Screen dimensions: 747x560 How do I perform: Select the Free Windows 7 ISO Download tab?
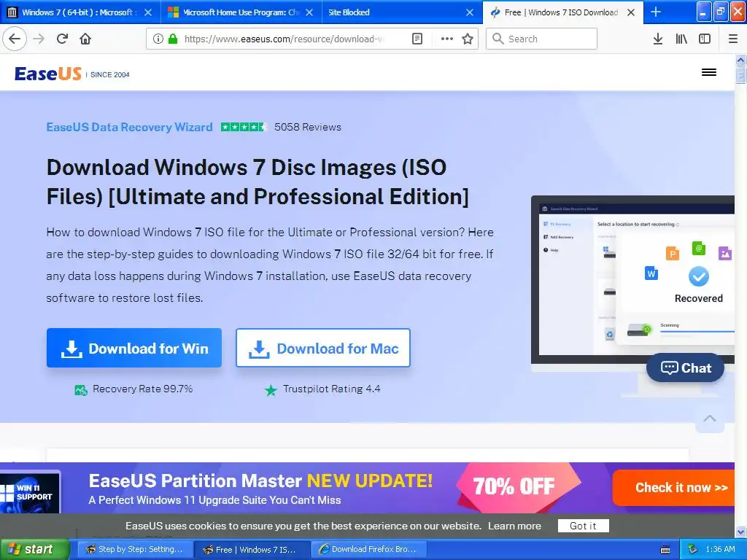click(562, 12)
